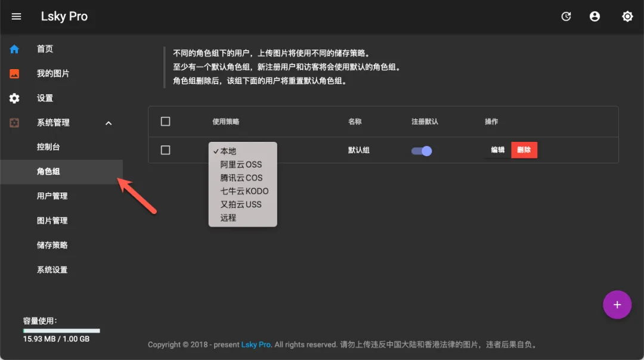Viewport: 644px width, 360px height.
Task: Go to 储存策略 sidebar item
Action: pyautogui.click(x=52, y=245)
